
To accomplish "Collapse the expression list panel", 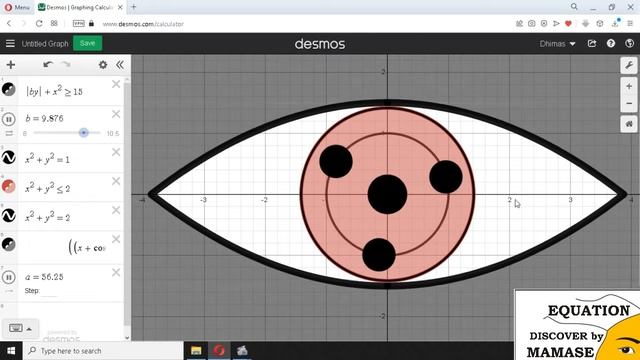I will click(x=120, y=65).
